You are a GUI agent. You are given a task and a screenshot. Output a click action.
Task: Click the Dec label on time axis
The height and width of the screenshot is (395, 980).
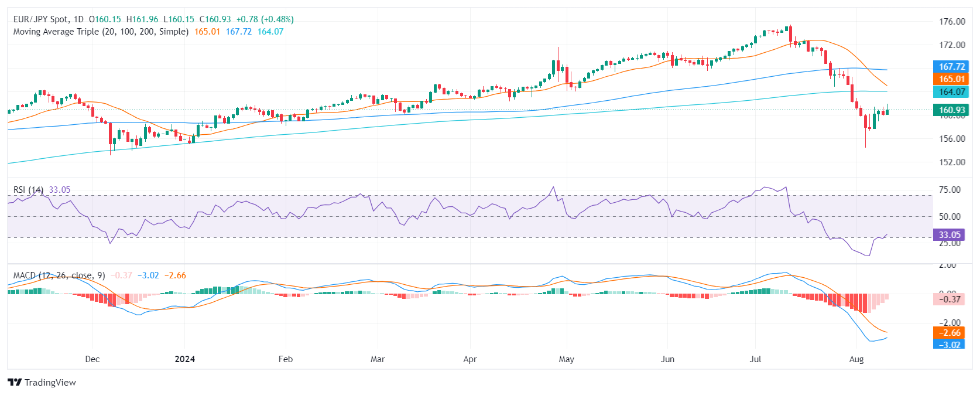[92, 359]
